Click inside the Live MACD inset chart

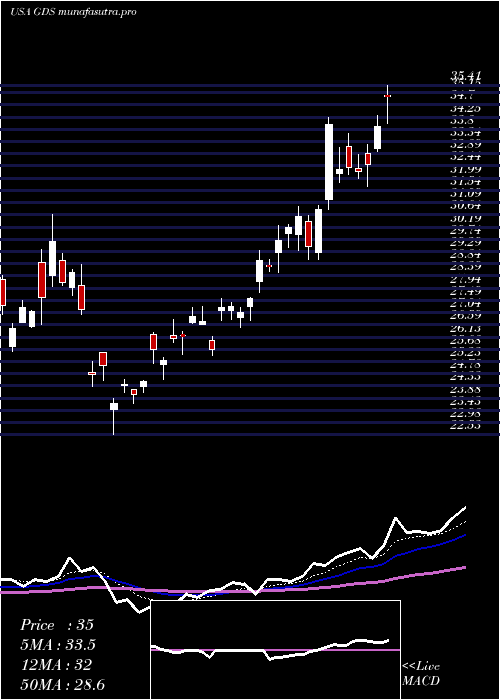click(275, 650)
